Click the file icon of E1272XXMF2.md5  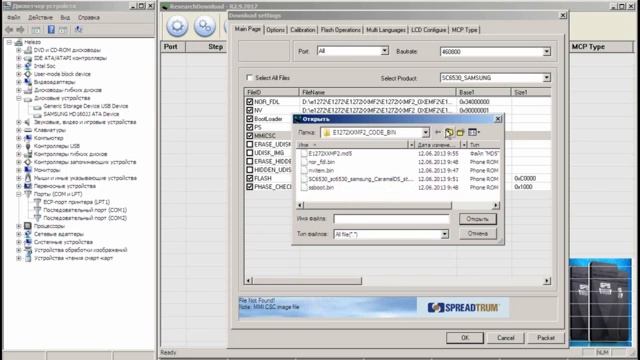(304, 153)
